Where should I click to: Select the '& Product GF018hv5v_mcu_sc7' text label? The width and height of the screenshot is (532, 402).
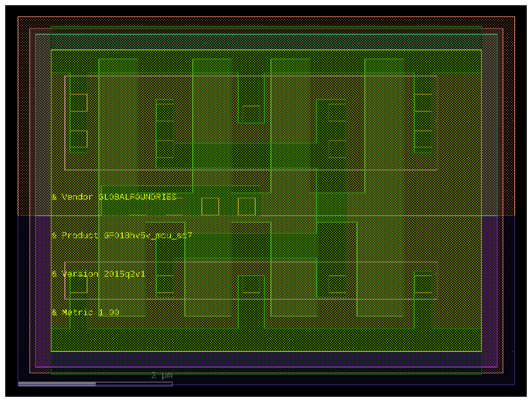(x=122, y=236)
